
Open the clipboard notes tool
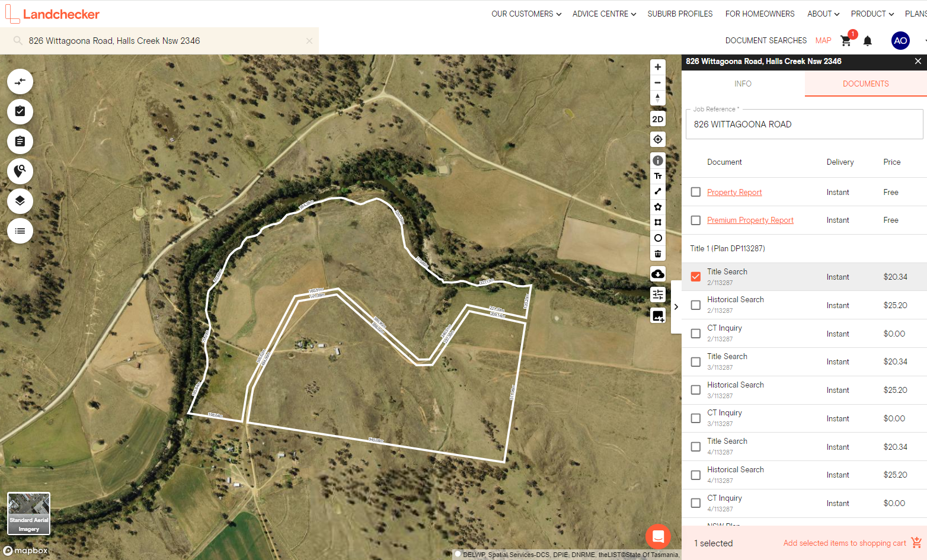point(20,142)
